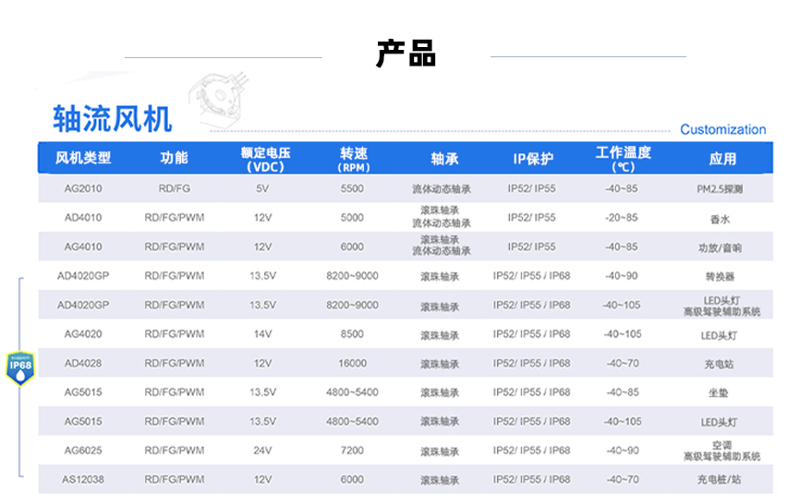Click the 风机类型 column header
Screen dimensions: 812x504
(x=83, y=158)
